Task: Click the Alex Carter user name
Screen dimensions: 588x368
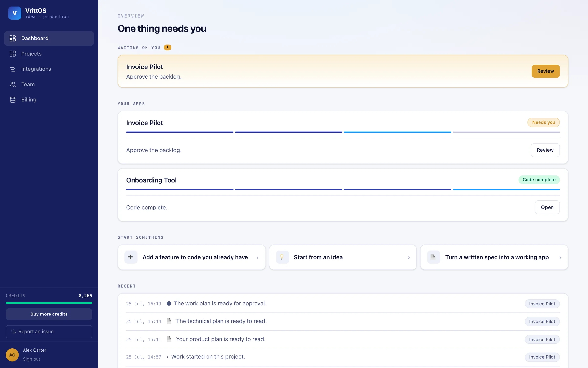Action: click(35, 350)
